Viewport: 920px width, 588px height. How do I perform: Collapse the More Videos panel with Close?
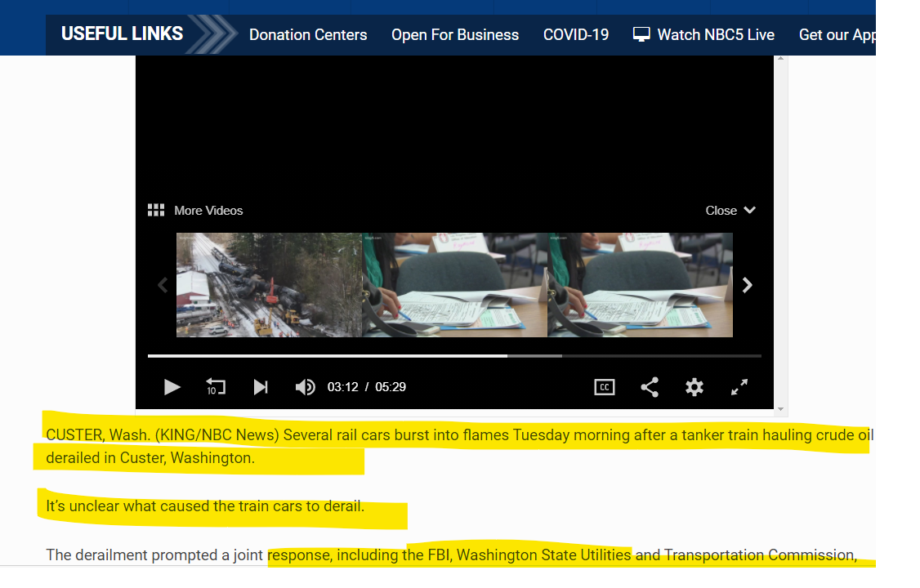coord(730,211)
